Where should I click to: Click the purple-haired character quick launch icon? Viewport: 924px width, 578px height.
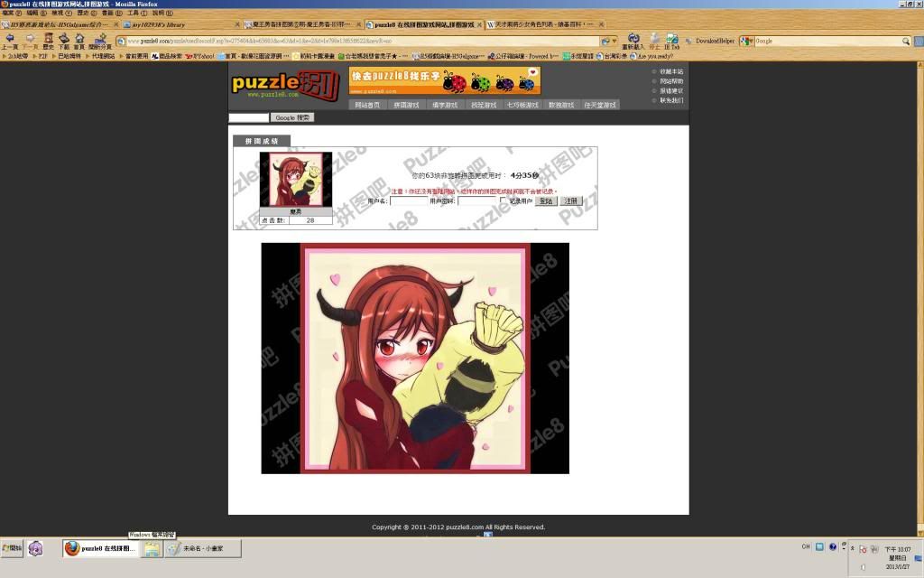[35, 548]
